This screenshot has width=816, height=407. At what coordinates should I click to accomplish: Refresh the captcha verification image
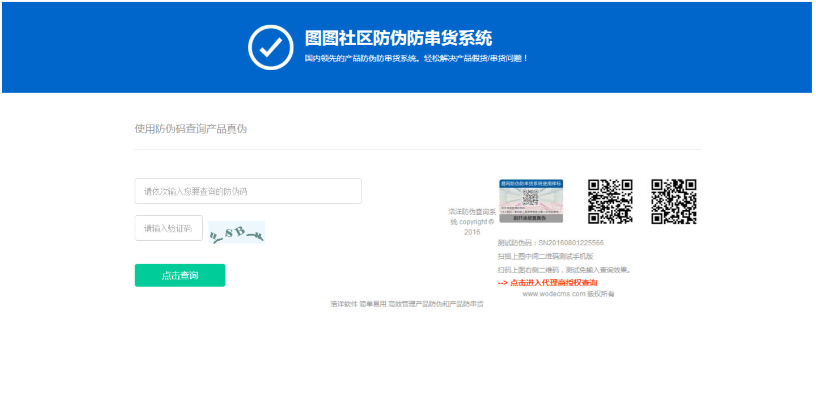pyautogui.click(x=236, y=232)
